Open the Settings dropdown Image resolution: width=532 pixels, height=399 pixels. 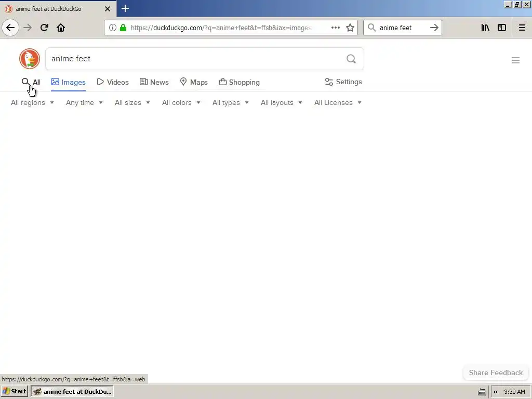(x=343, y=82)
